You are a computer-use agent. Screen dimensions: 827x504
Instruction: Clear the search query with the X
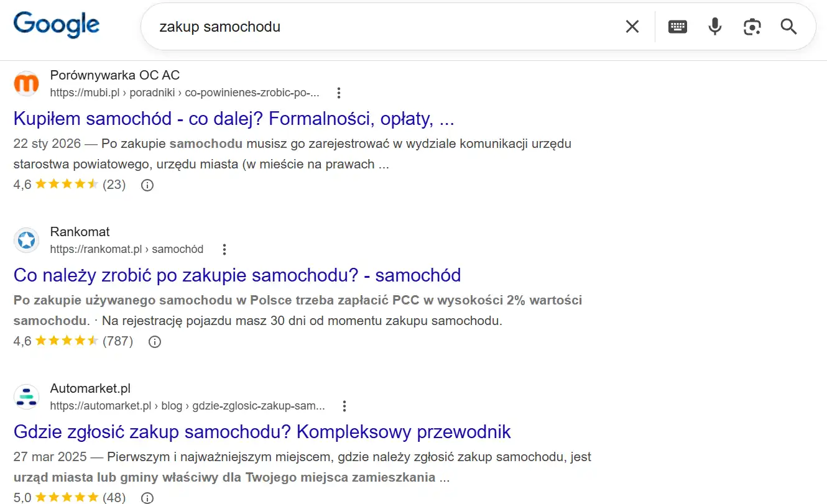tap(632, 26)
